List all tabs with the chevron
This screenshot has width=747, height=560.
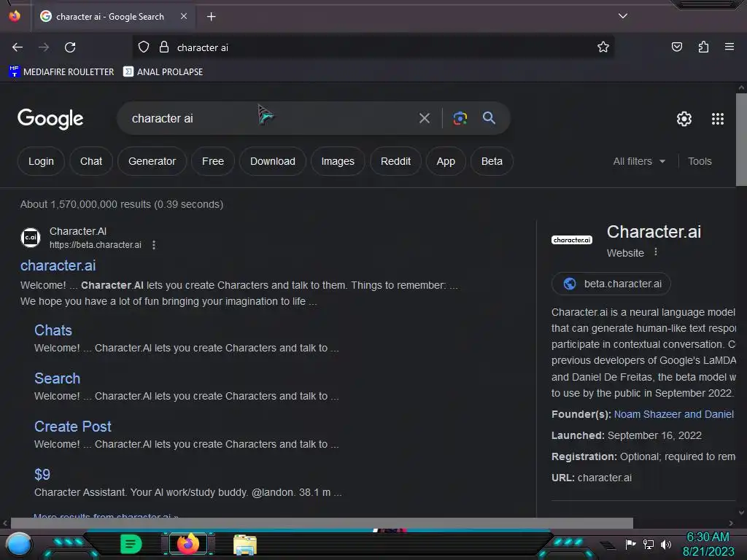coord(623,16)
